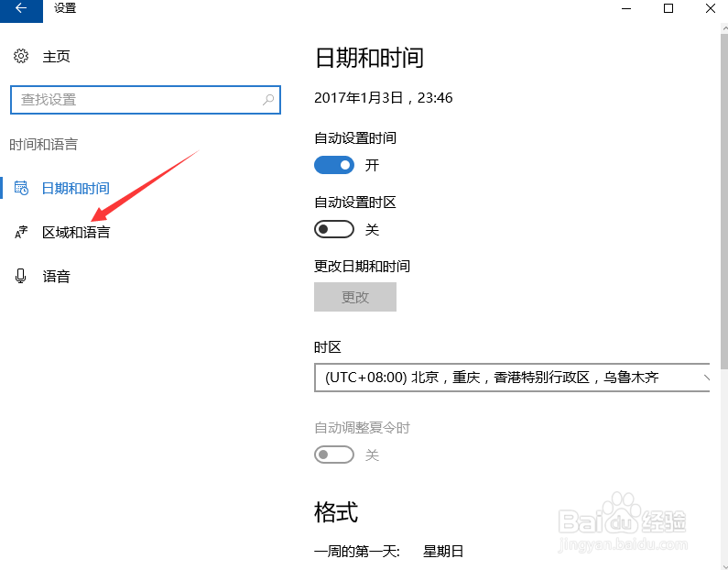
Task: Click 更改日期和时间 label
Action: pos(362,266)
